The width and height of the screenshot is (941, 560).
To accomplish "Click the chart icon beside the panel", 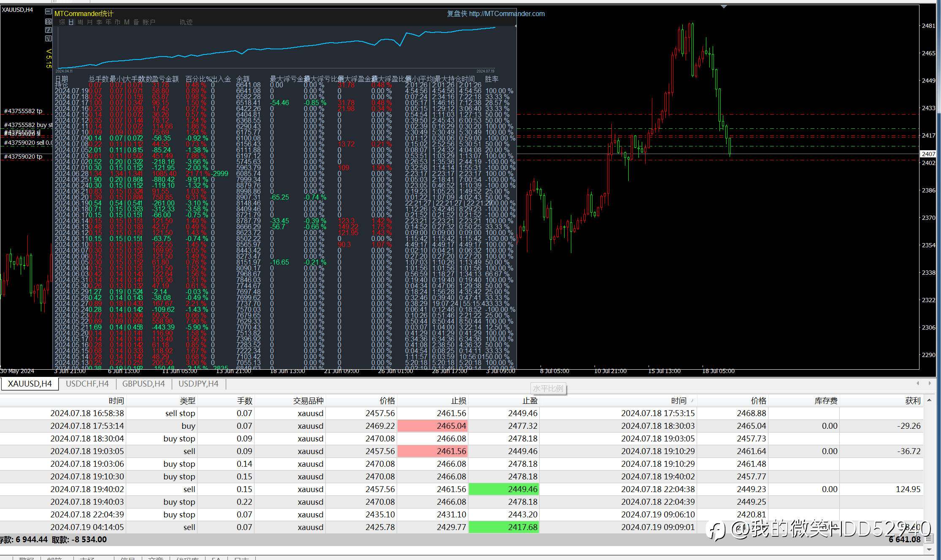I will click(49, 21).
